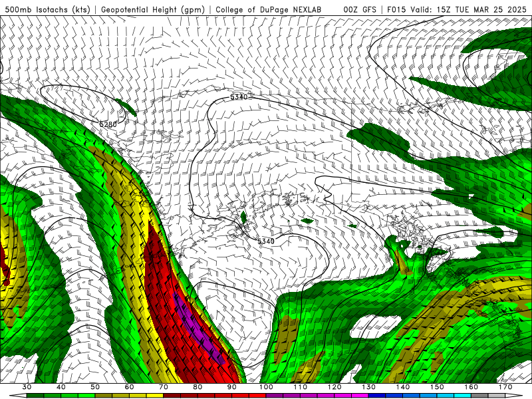Viewport: 532px width, 399px height.
Task: Click the 'College of DuPage NEXLAB' label
Action: coord(269,9)
